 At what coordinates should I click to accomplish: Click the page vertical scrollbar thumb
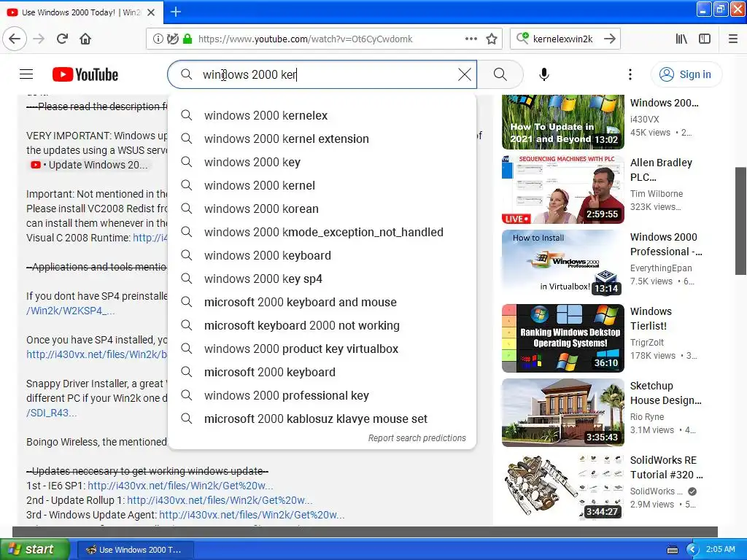coord(740,221)
